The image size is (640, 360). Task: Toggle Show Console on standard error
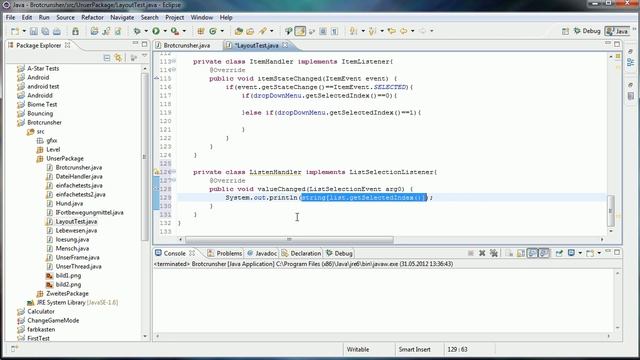coord(544,253)
